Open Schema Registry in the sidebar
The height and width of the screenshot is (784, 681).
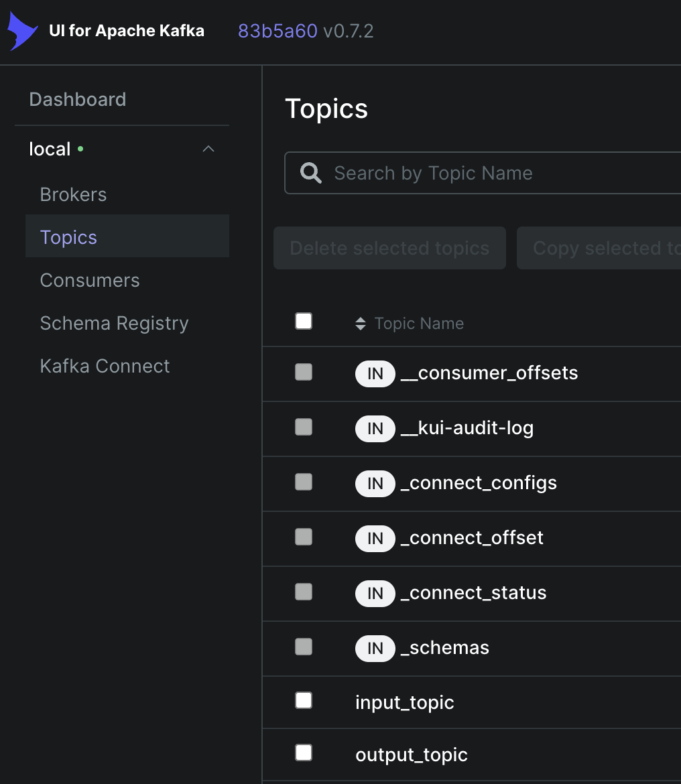(x=114, y=324)
